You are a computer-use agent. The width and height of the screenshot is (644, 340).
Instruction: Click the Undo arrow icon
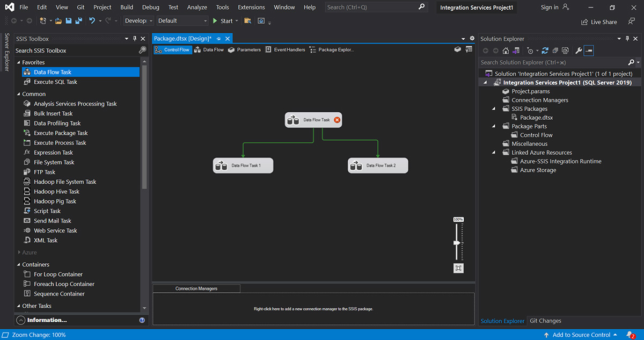(92, 20)
